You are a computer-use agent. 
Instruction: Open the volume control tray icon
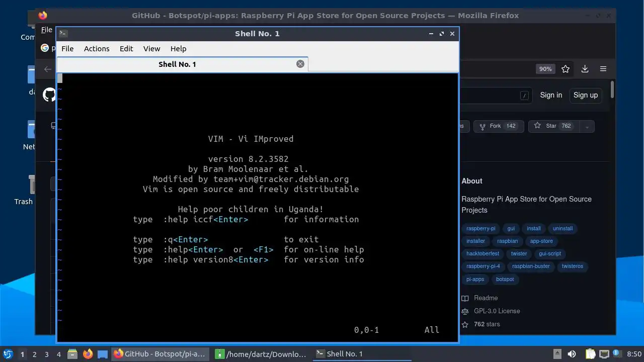[572, 354]
